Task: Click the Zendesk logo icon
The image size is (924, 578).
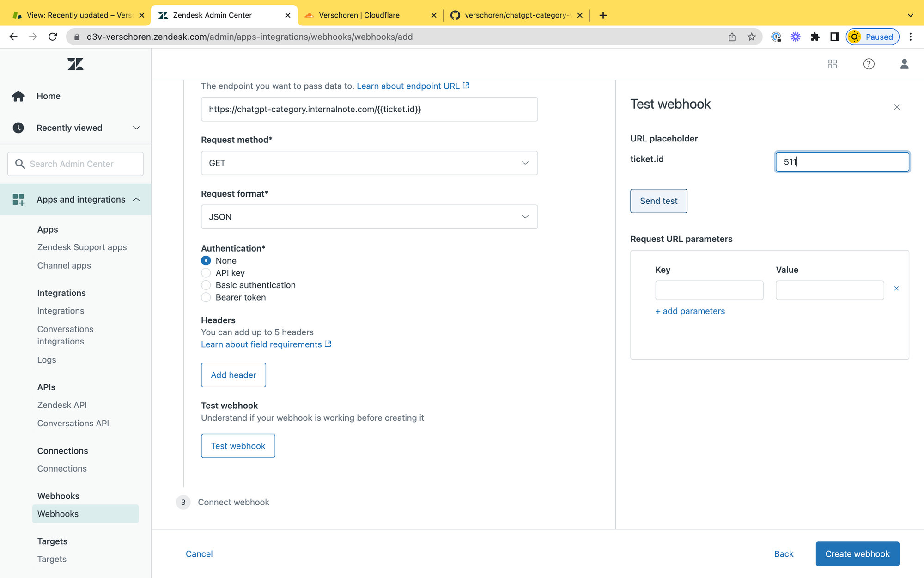Action: point(75,64)
